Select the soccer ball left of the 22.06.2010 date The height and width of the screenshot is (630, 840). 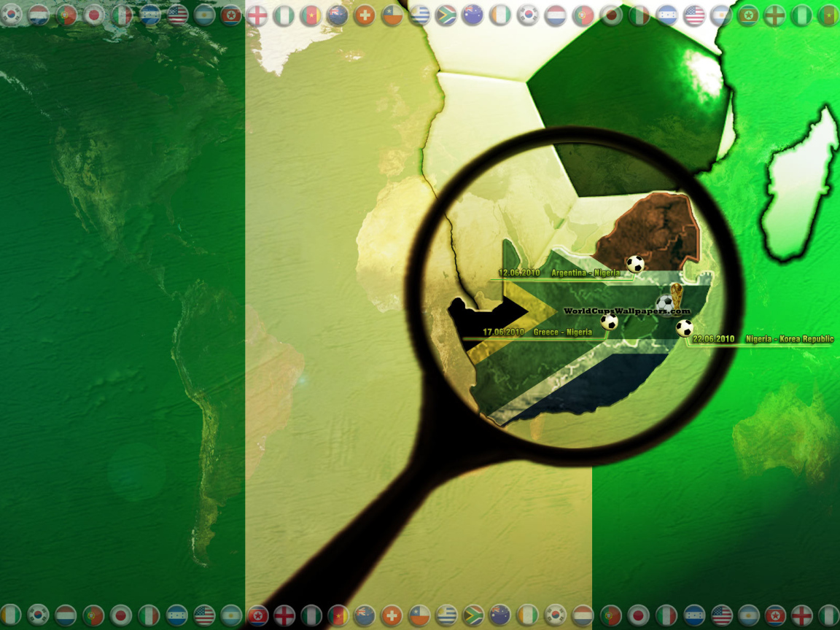tap(684, 328)
